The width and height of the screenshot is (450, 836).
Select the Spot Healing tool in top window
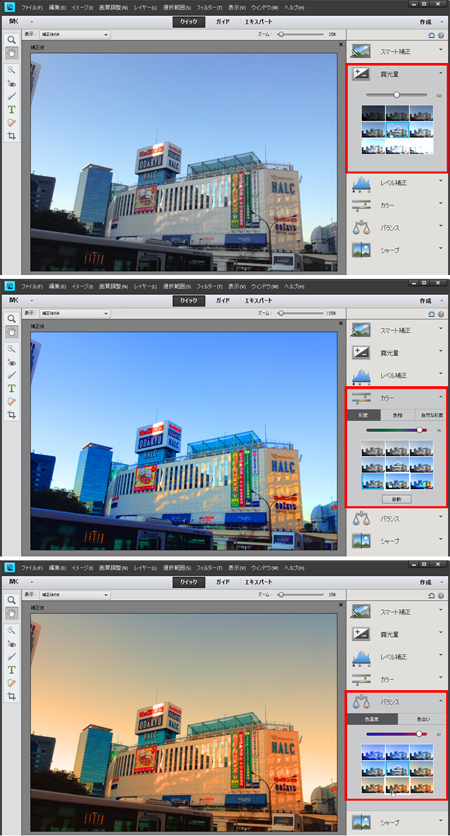11,122
